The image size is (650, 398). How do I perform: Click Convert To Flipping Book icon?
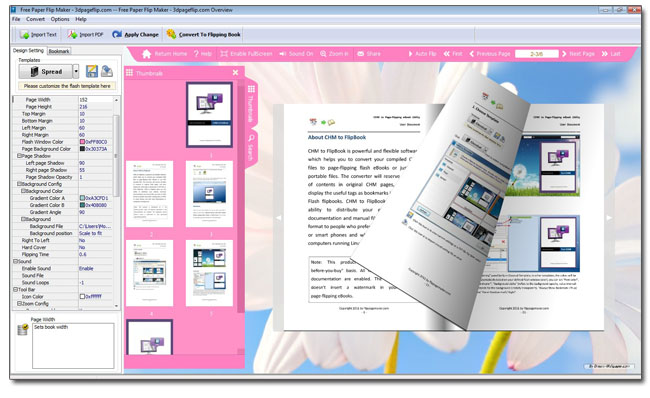(171, 34)
